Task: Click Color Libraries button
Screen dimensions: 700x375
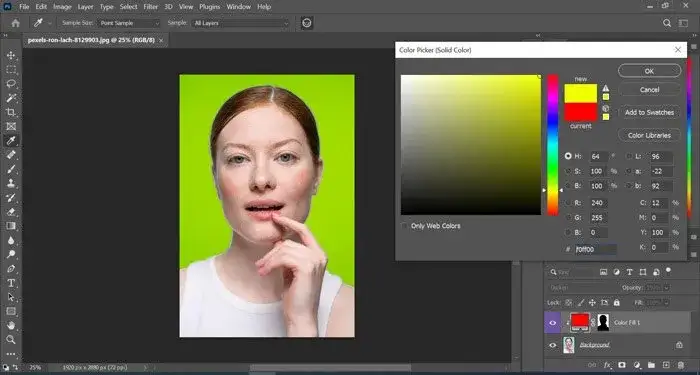Action: click(650, 135)
